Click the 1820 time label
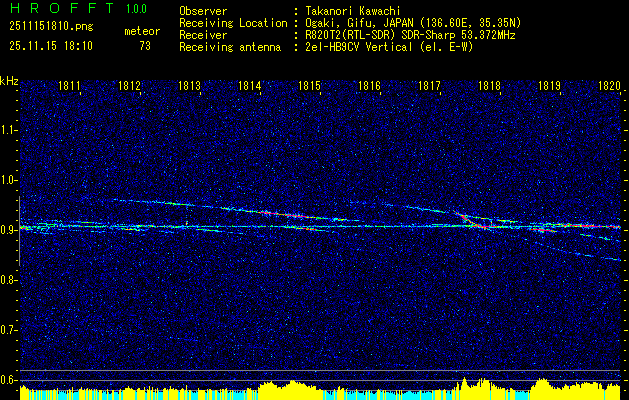 point(609,87)
